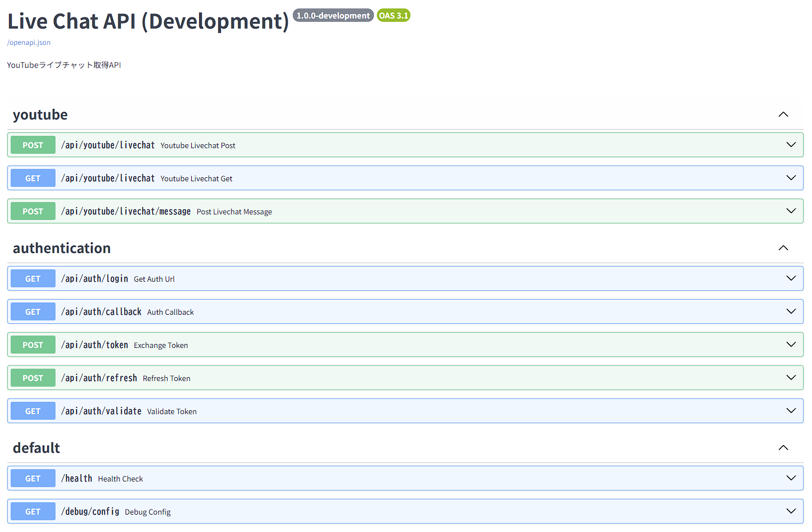Click the 'Debug Config' summary text
812x532 pixels.
click(147, 512)
